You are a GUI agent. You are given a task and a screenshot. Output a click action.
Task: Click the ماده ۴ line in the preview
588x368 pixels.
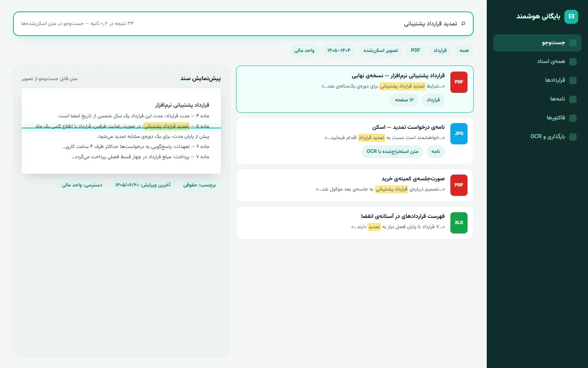coord(134,116)
